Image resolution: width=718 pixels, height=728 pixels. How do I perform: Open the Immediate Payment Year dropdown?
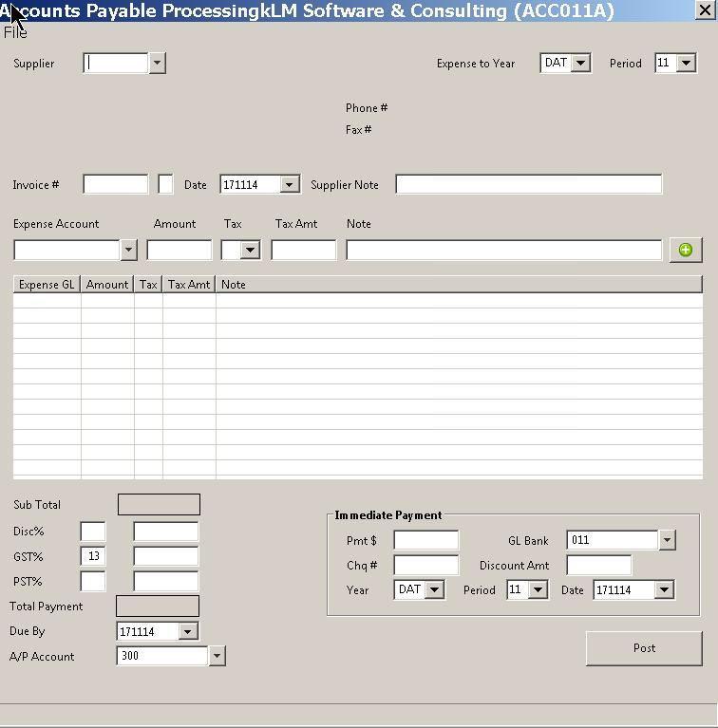click(434, 590)
